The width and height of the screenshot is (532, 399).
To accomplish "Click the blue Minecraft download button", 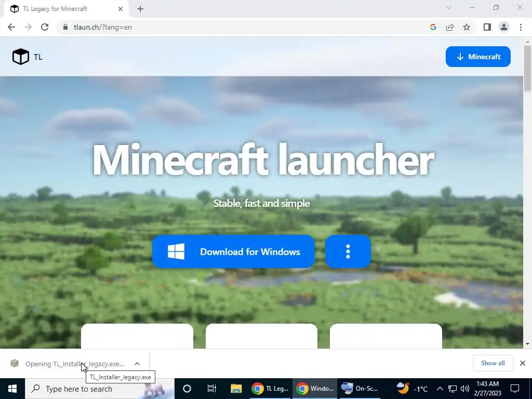I will (x=478, y=57).
